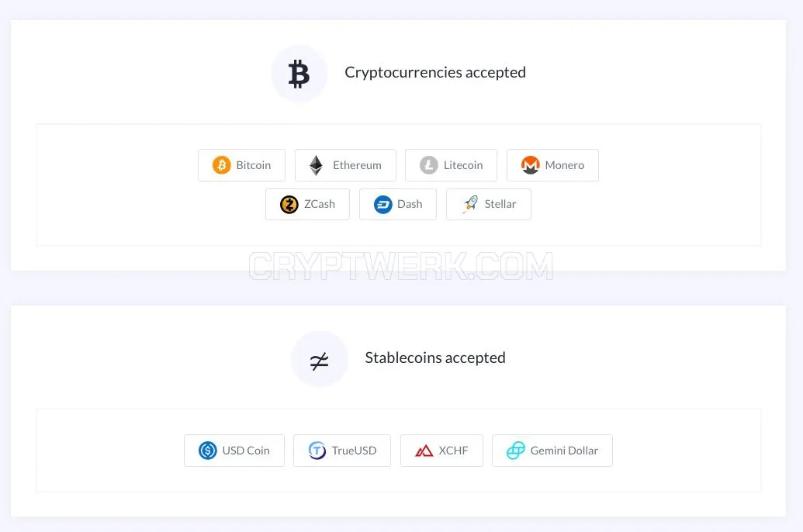Click the Ethereum diamond logo icon
Screen dimensions: 803x532
[316, 165]
